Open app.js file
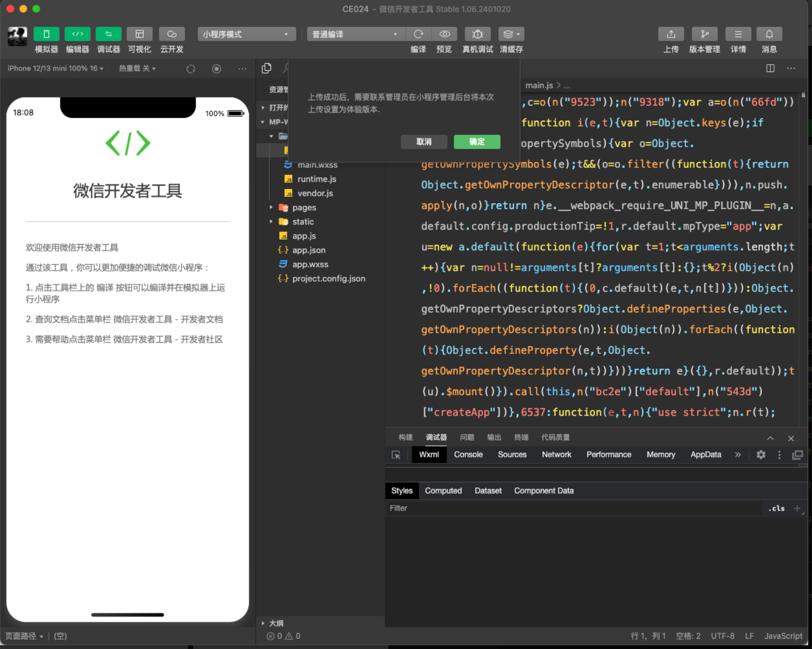The height and width of the screenshot is (649, 812). pos(304,236)
